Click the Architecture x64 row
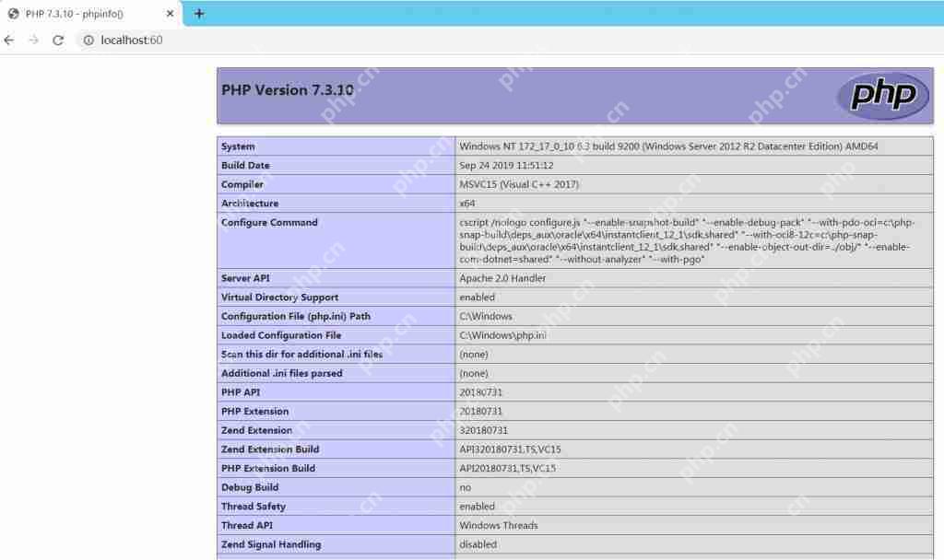The width and height of the screenshot is (944, 560). 369,203
